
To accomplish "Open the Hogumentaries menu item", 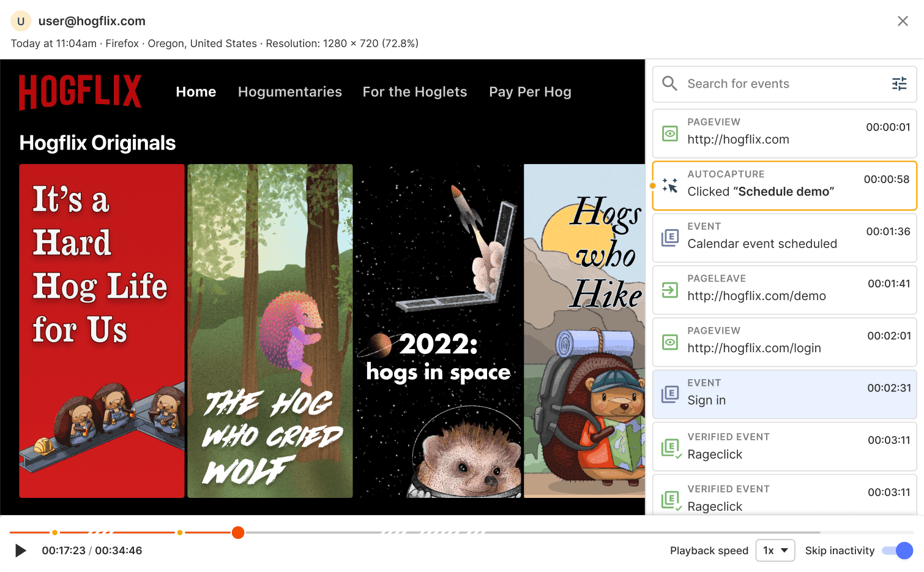I will click(x=289, y=92).
